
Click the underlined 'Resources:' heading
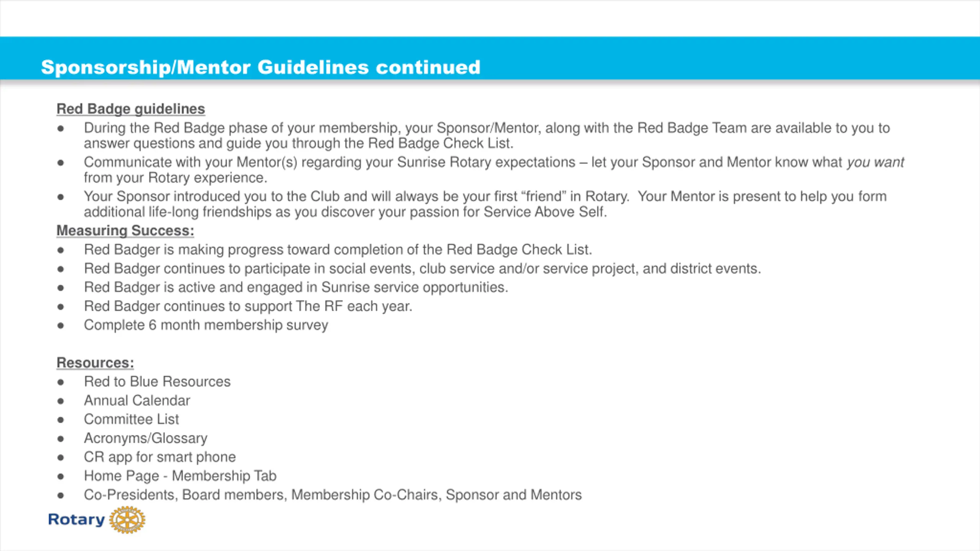95,363
